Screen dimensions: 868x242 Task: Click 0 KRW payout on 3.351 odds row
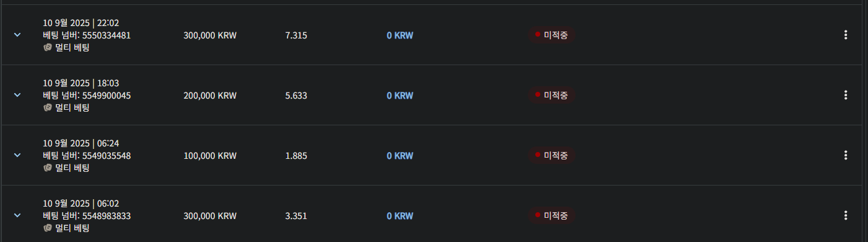point(400,216)
